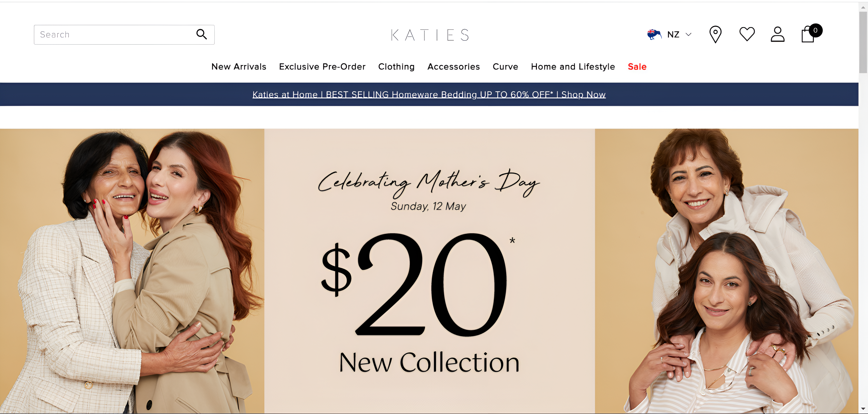Click the New Zealand flag icon
This screenshot has width=868, height=414.
pos(654,34)
